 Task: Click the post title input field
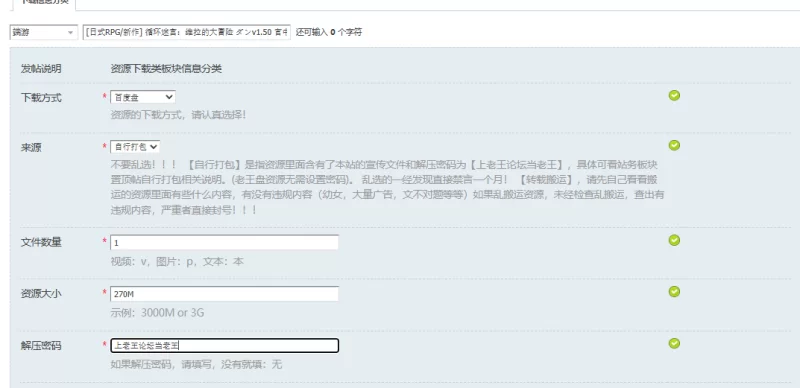pyautogui.click(x=187, y=32)
